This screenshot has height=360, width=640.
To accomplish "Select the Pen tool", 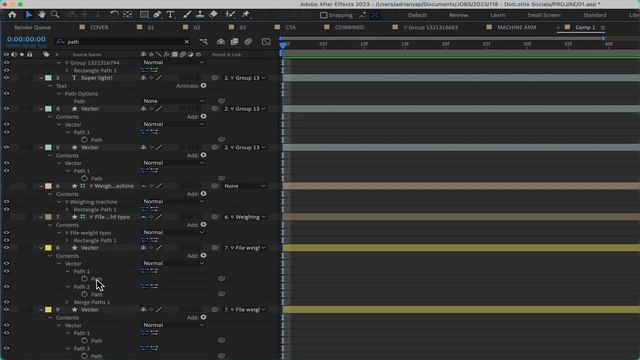I will (x=157, y=15).
